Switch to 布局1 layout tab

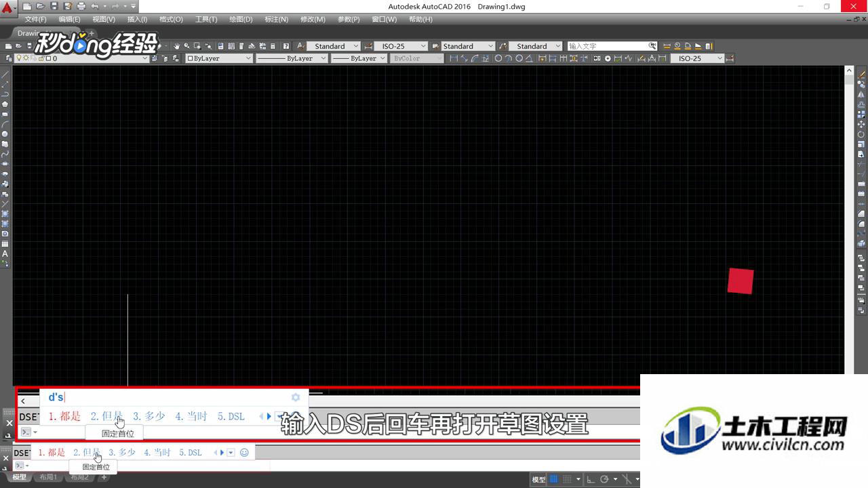pyautogui.click(x=48, y=478)
